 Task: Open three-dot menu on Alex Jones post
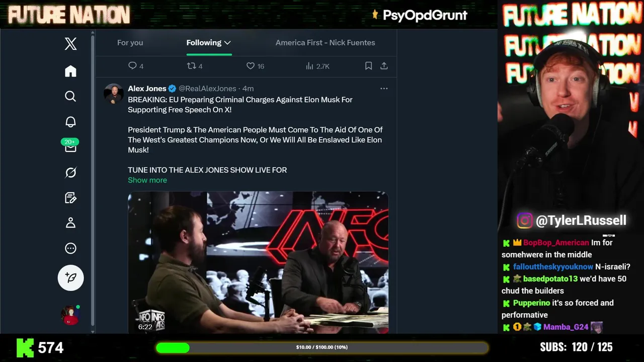384,88
